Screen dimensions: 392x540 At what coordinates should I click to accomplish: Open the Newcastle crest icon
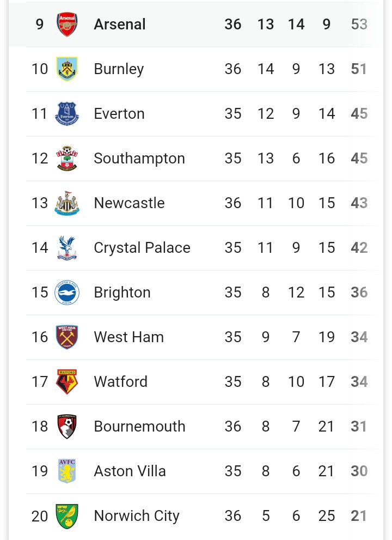coord(67,203)
